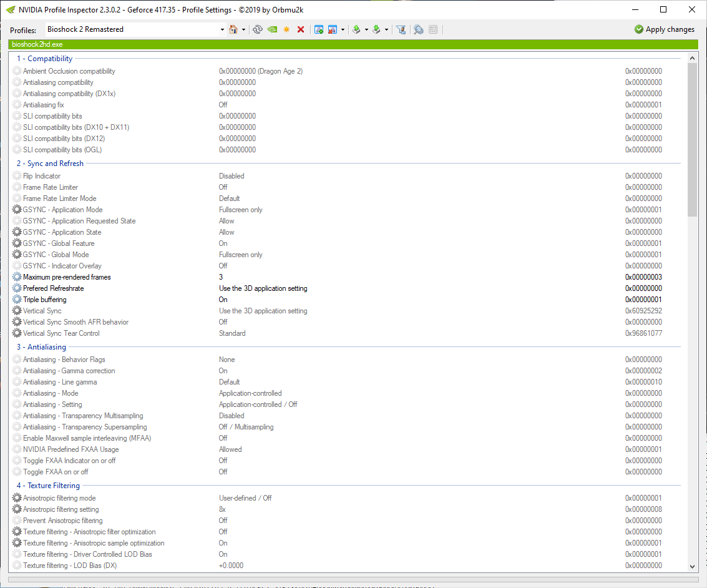
Task: Collapse the 4 - Texture Filtering header
Action: point(48,486)
